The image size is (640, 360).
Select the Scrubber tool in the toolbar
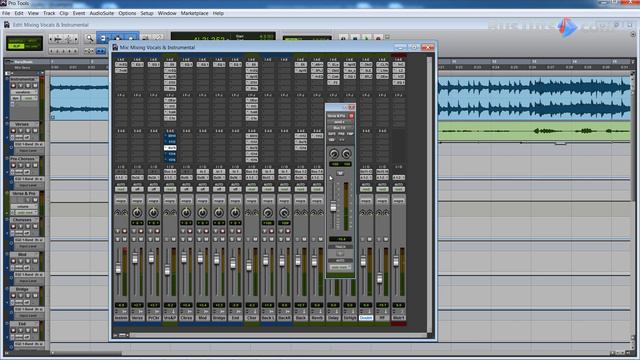click(x=145, y=39)
